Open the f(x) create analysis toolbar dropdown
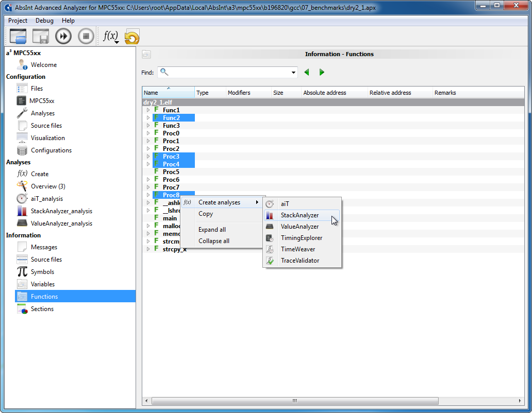Screen dimensions: 532x413 click(111, 36)
